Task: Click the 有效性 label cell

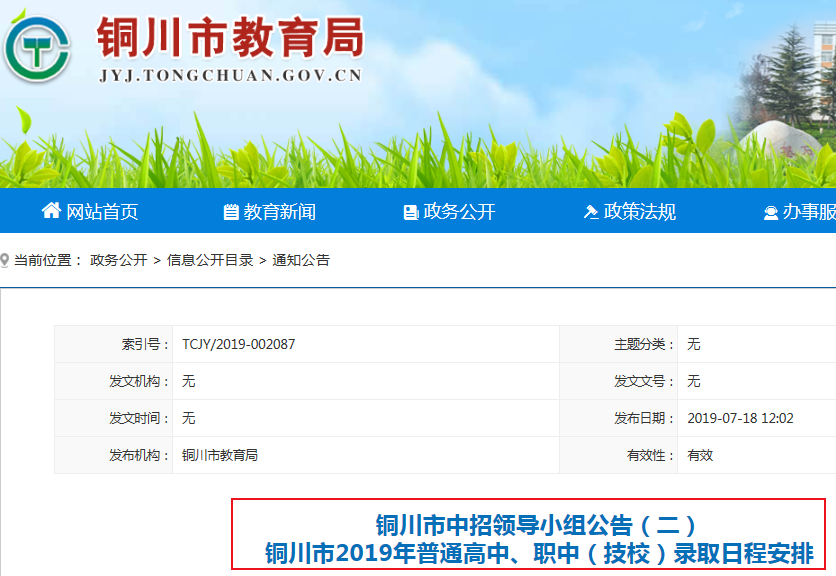Action: (x=618, y=455)
